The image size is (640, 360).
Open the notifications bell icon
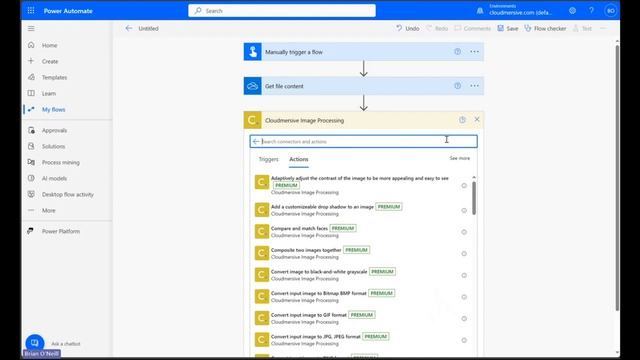pyautogui.click(x=480, y=11)
